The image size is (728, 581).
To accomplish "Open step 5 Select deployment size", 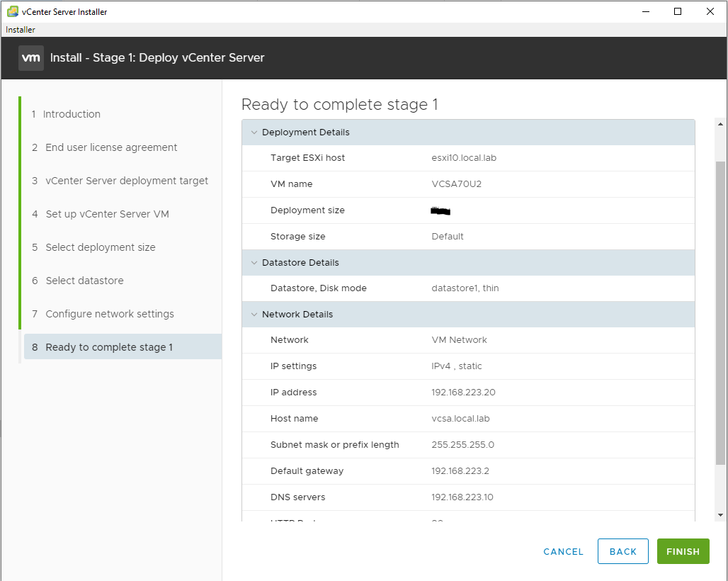I will coord(93,247).
